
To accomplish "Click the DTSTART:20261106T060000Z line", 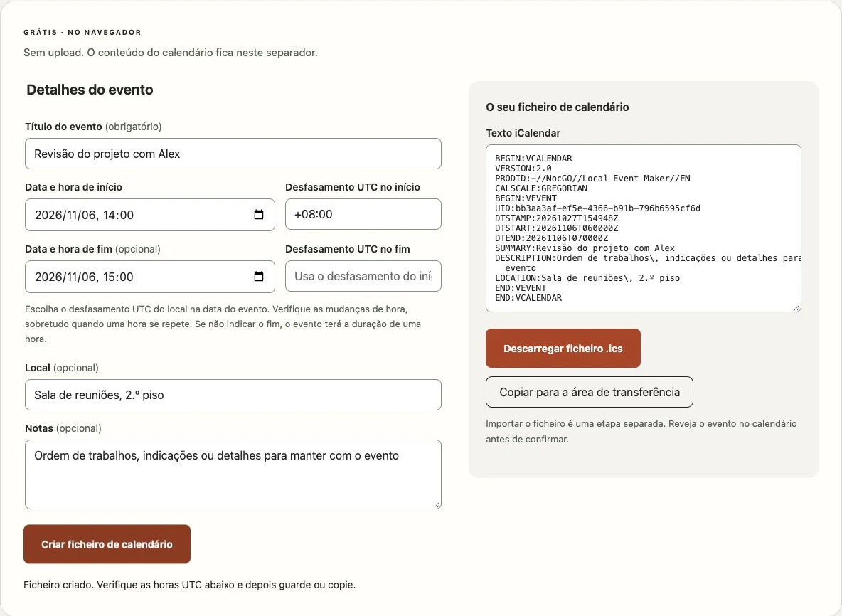I will click(x=556, y=228).
